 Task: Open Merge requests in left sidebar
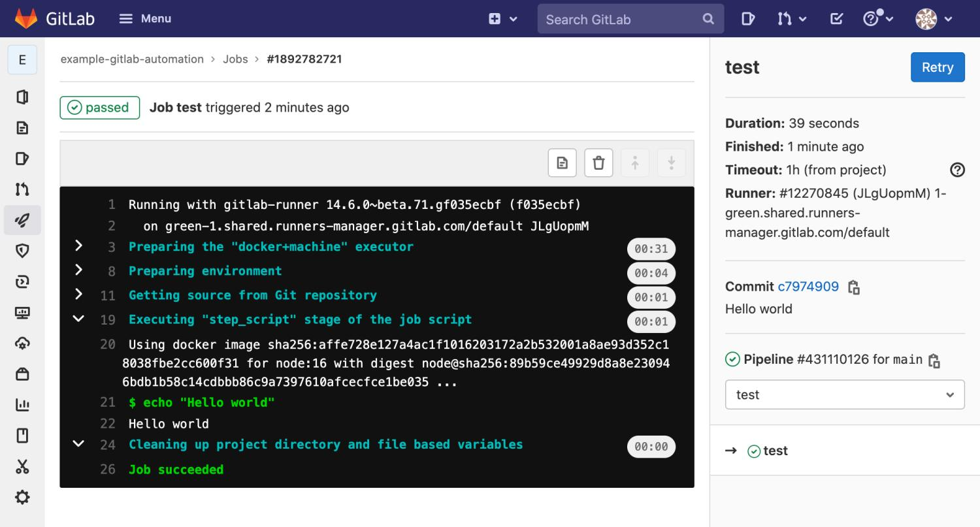click(22, 189)
